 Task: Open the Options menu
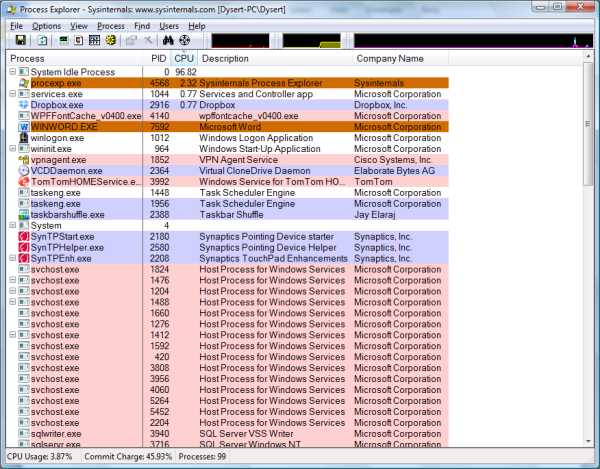(46, 26)
